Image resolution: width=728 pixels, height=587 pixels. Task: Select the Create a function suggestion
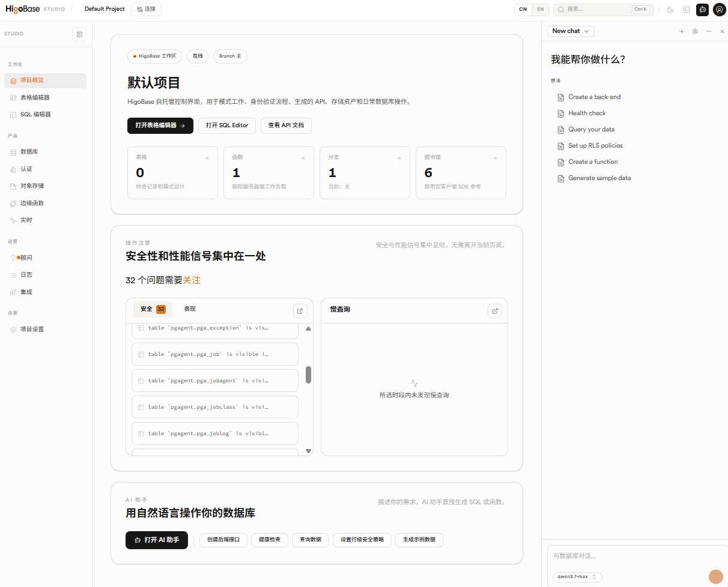click(593, 162)
